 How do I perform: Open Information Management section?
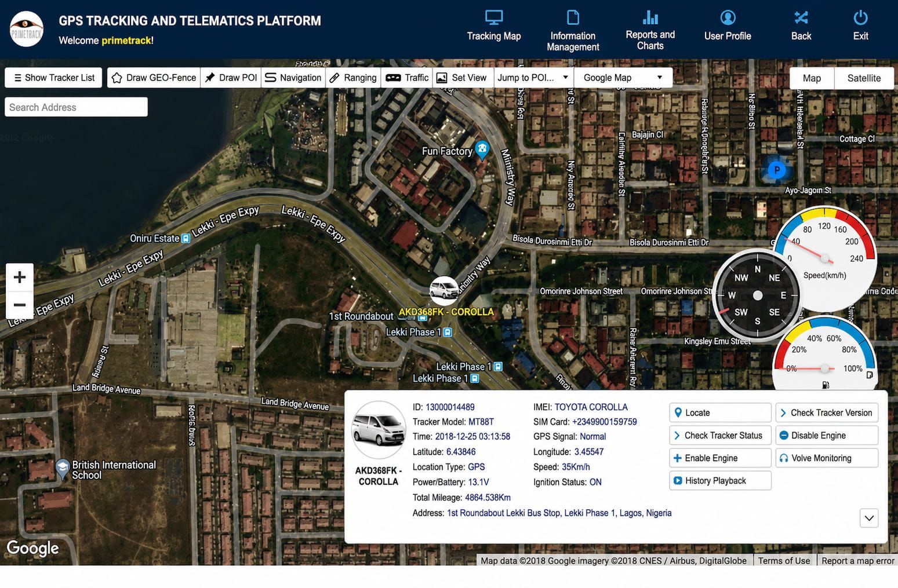click(x=573, y=30)
